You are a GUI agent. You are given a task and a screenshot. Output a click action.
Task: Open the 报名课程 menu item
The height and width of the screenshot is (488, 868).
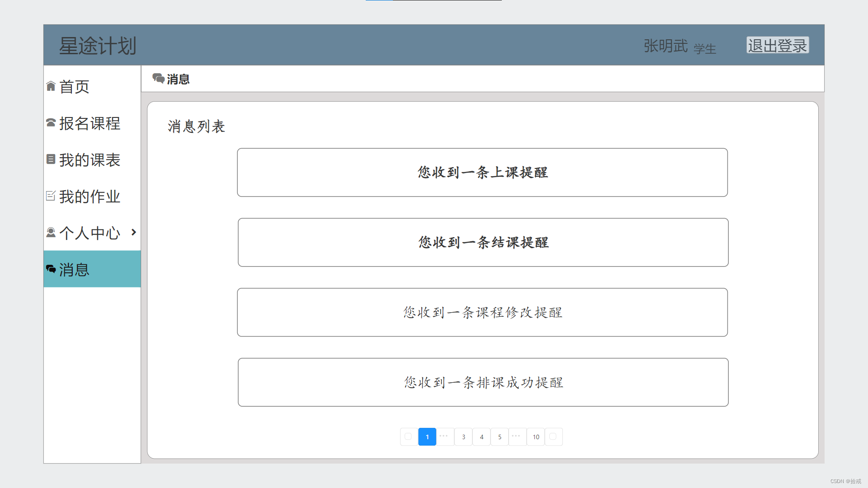click(x=90, y=123)
